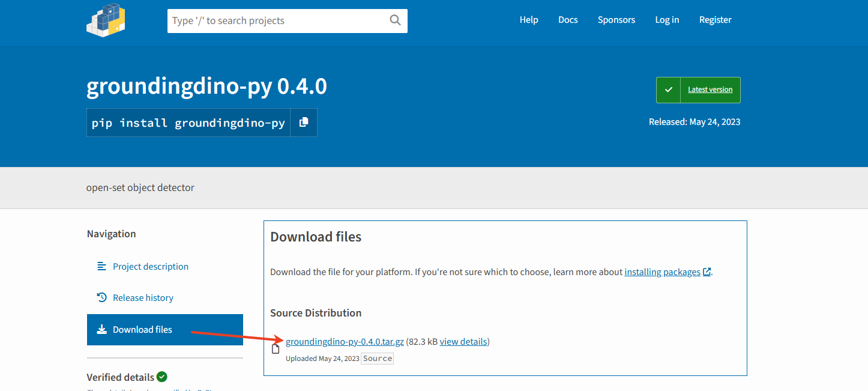Click the external link icon beside installing packages
Screen dimensions: 868x391
(x=707, y=271)
